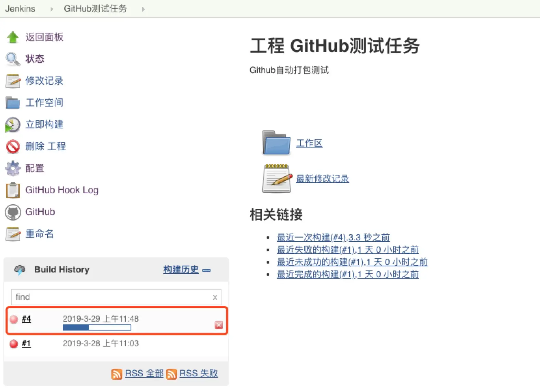Click the red status ball of build #4
Image resolution: width=540 pixels, height=392 pixels.
(14, 319)
